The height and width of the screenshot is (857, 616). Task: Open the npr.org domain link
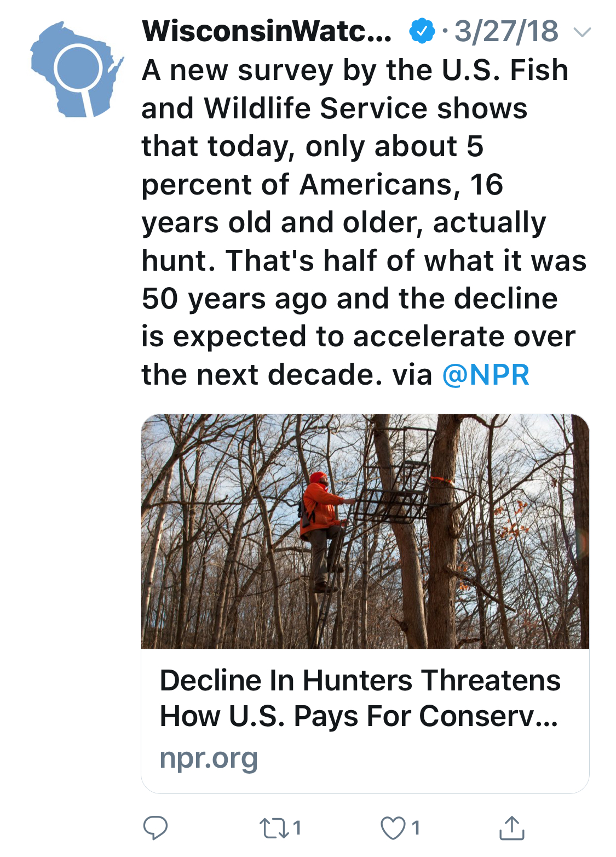[x=209, y=758]
